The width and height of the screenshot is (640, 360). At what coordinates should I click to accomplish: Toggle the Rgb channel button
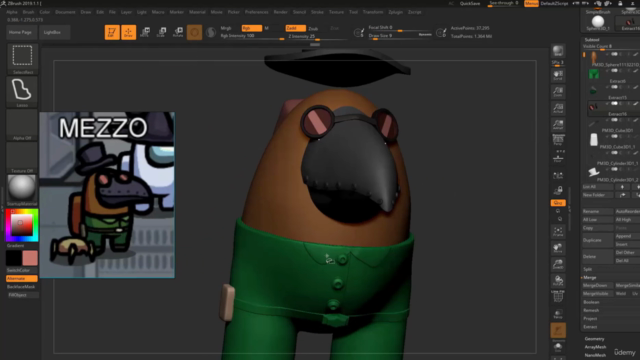(251, 28)
